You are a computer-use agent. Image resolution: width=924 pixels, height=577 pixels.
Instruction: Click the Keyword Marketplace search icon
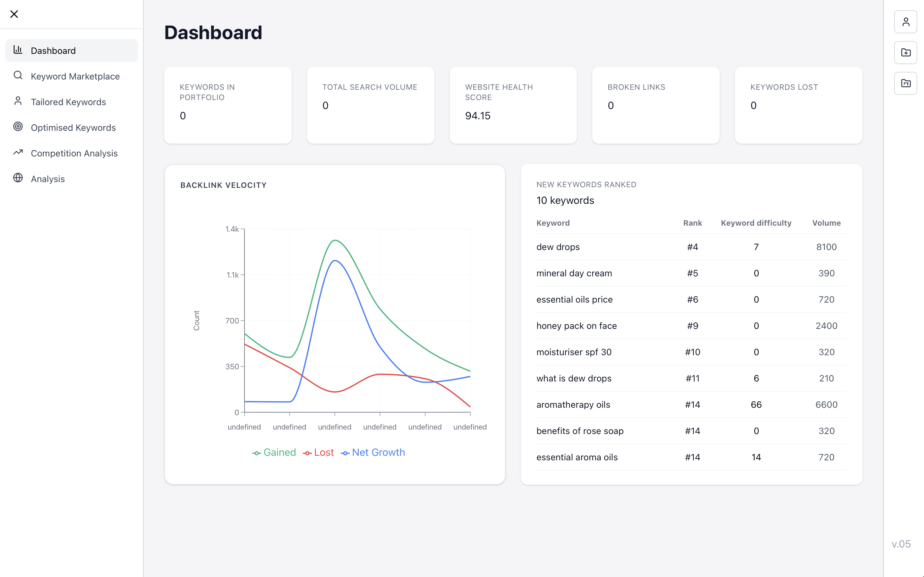click(x=18, y=75)
